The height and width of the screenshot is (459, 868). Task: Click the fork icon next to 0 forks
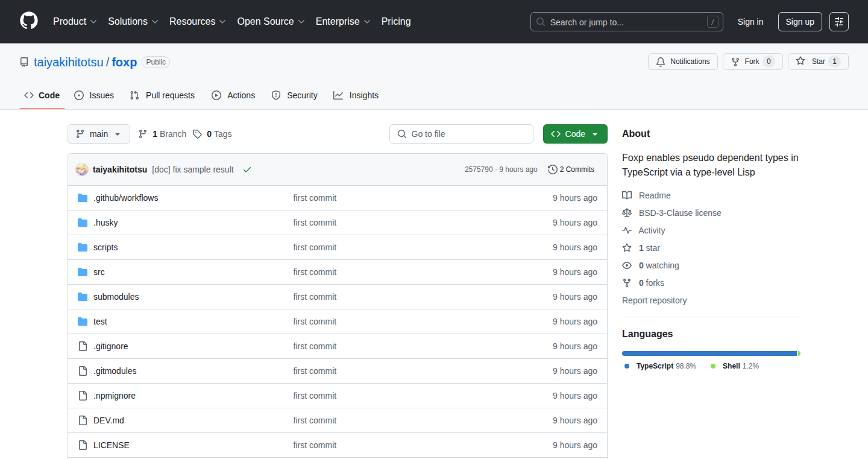(x=627, y=283)
